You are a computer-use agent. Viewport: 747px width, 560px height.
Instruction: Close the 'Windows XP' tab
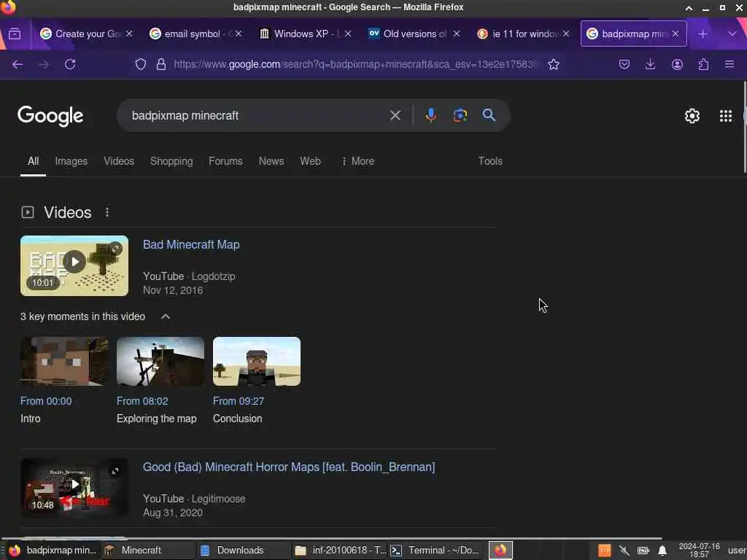[348, 34]
